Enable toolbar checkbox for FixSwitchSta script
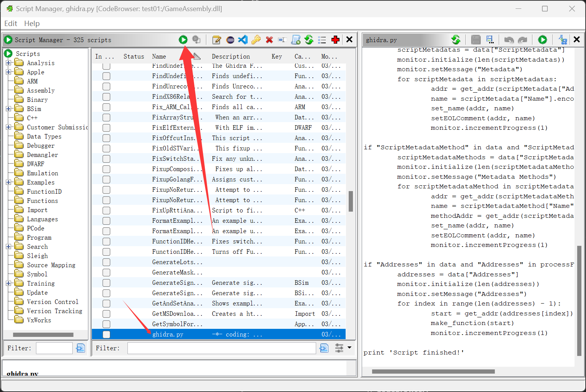The width and height of the screenshot is (586, 392). tap(106, 159)
